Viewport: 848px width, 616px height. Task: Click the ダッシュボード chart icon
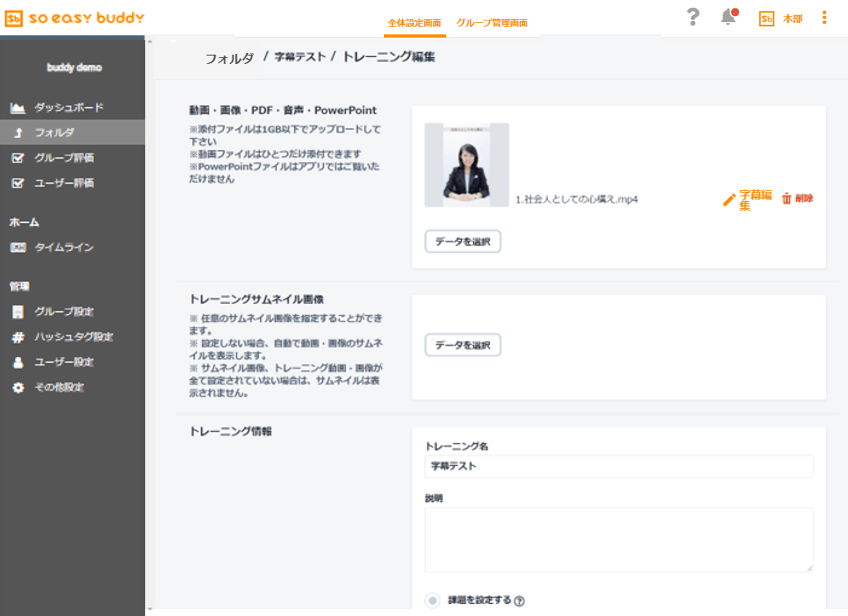(x=17, y=108)
